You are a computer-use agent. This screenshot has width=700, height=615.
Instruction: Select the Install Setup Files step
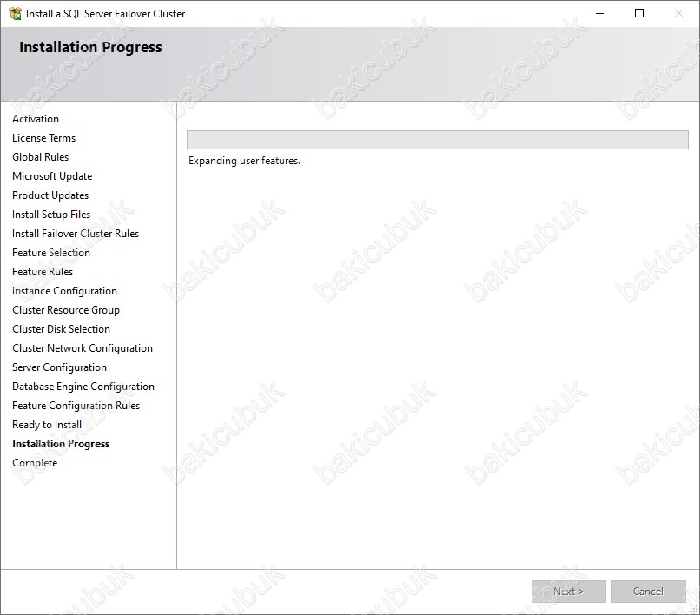coord(51,215)
